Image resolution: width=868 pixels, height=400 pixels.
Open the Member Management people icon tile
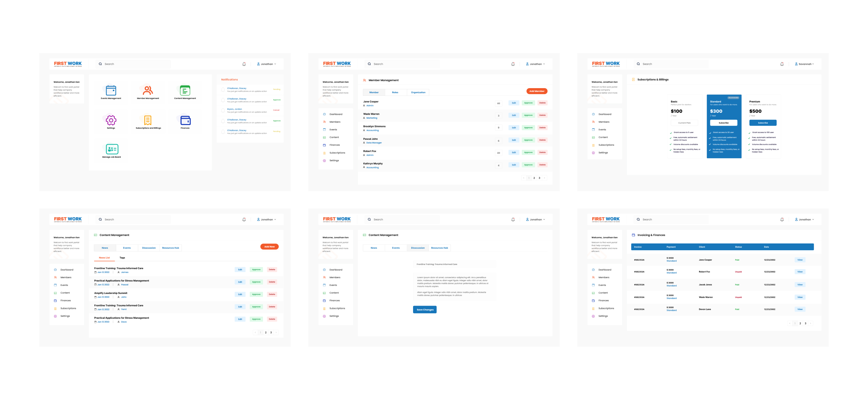[x=148, y=90]
